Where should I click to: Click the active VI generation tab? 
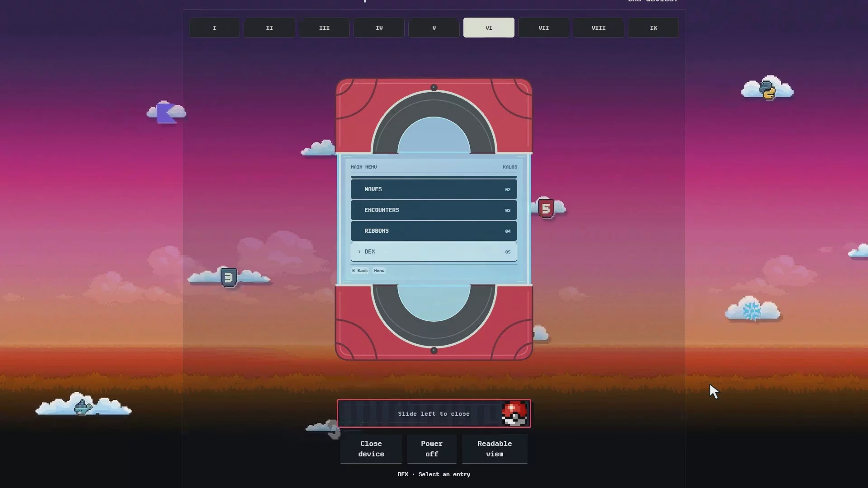(489, 28)
